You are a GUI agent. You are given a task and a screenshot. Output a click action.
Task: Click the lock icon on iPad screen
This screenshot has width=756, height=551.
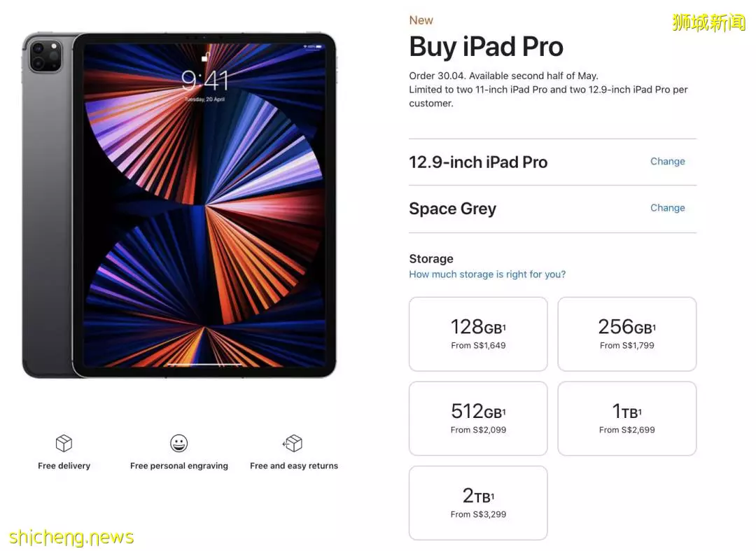click(x=205, y=57)
